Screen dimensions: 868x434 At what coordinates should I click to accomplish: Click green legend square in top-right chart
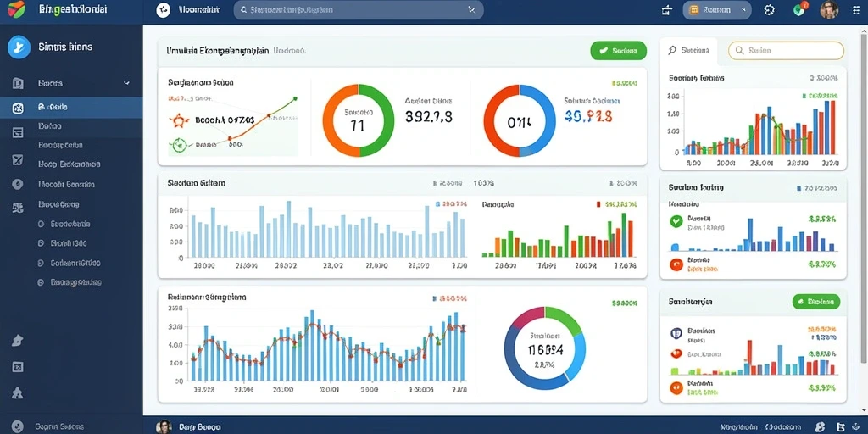(x=804, y=96)
